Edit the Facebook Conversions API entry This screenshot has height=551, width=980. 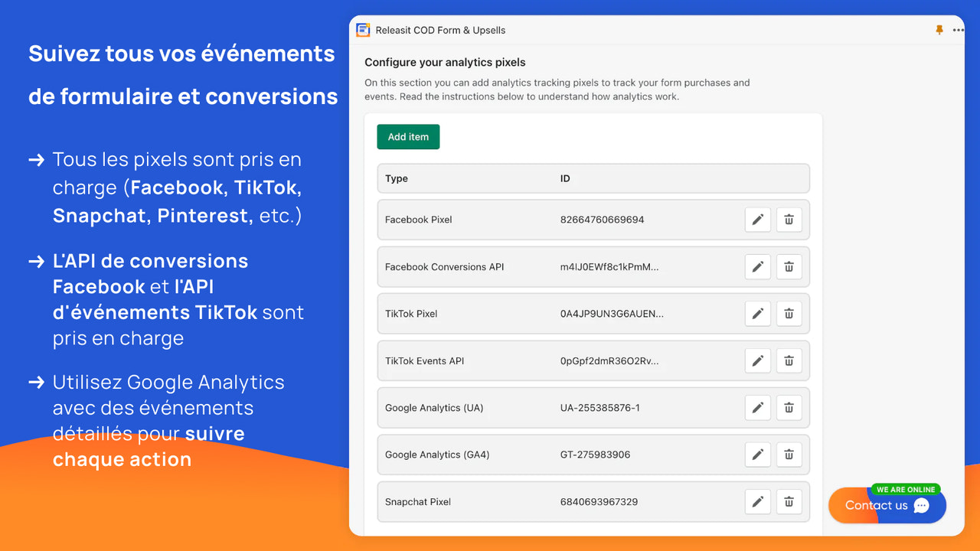pos(757,267)
